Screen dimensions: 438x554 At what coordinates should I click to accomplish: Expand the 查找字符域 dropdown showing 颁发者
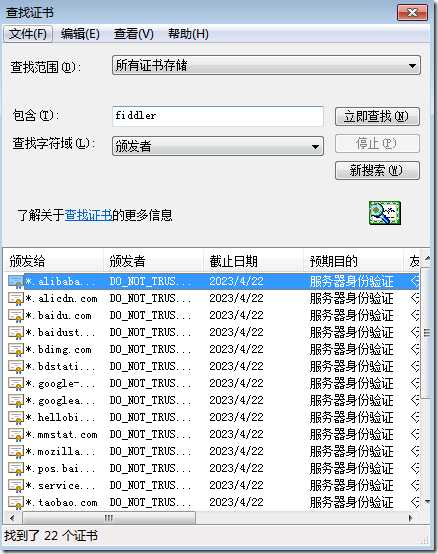218,146
